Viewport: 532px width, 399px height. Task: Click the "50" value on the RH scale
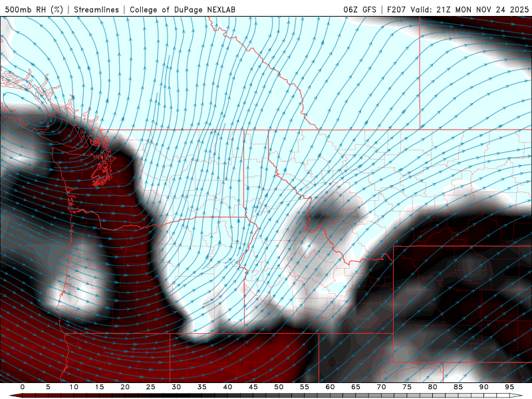279,387
